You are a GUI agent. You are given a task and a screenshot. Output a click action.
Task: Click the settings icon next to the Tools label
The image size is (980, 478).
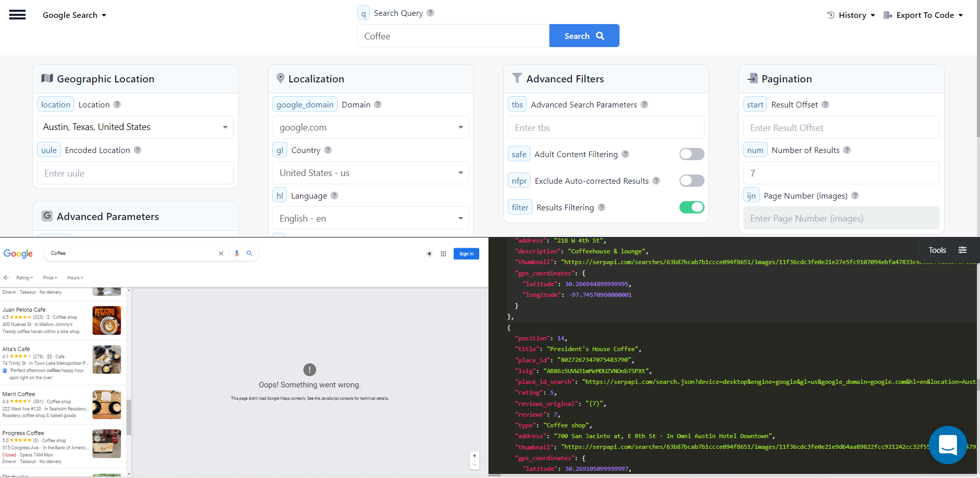pyautogui.click(x=963, y=250)
